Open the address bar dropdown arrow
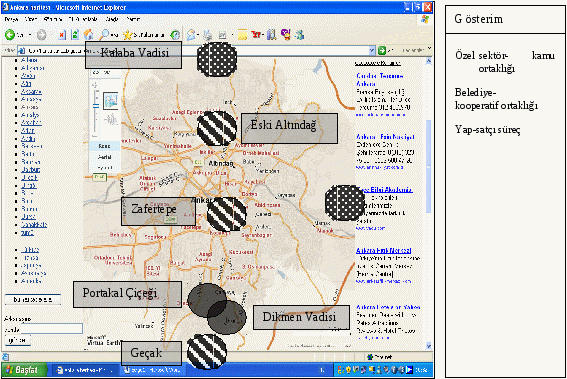 pyautogui.click(x=372, y=50)
